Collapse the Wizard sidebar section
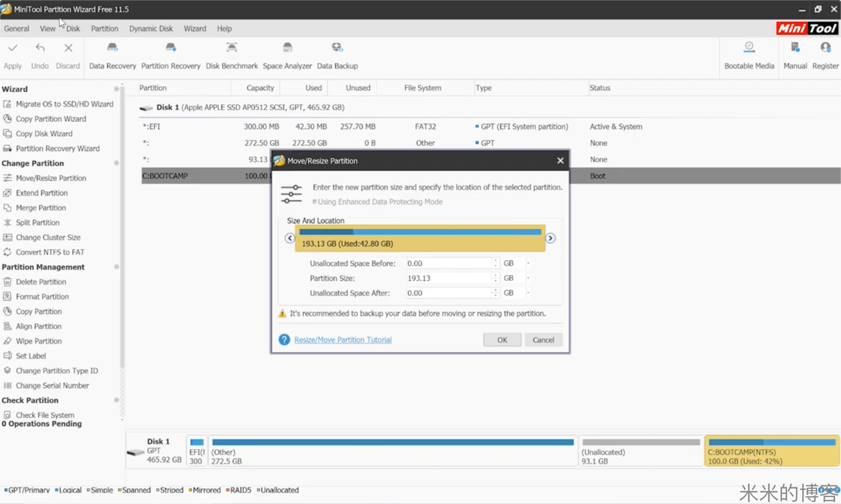This screenshot has height=504, width=841. point(116,89)
